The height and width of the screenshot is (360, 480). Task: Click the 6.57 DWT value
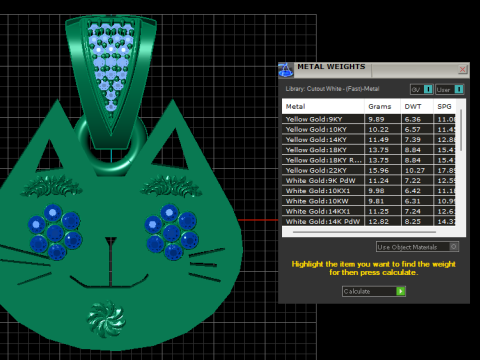pos(413,129)
